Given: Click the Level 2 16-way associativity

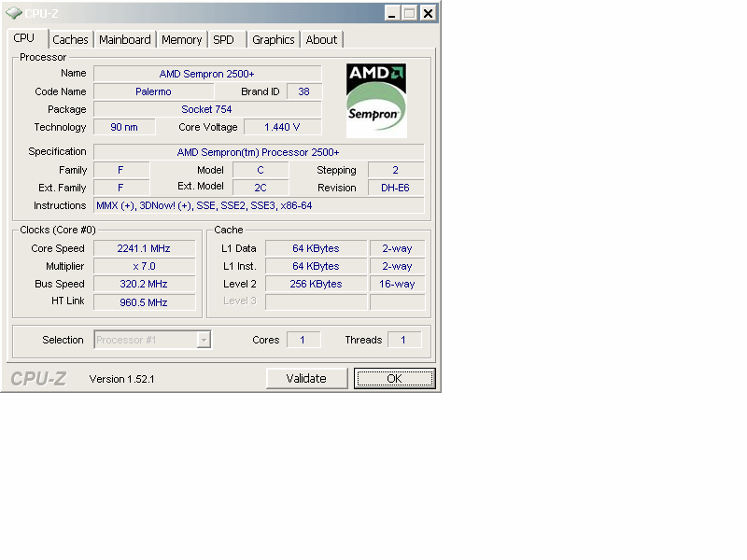Looking at the screenshot, I should pyautogui.click(x=398, y=284).
